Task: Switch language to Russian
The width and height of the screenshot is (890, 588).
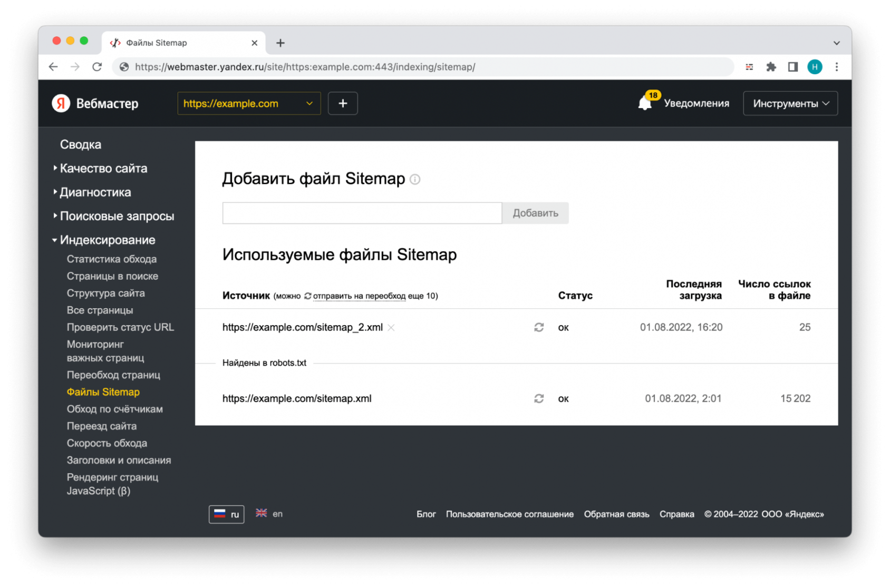Action: pyautogui.click(x=227, y=514)
